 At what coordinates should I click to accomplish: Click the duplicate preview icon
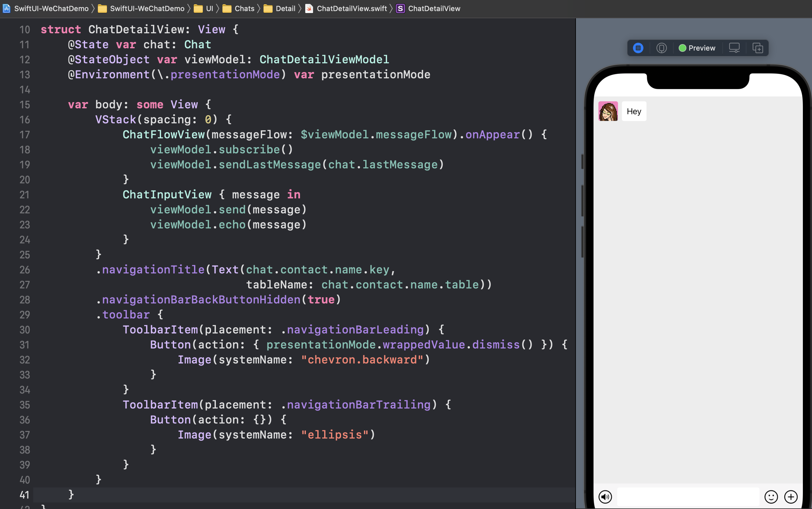click(x=758, y=48)
